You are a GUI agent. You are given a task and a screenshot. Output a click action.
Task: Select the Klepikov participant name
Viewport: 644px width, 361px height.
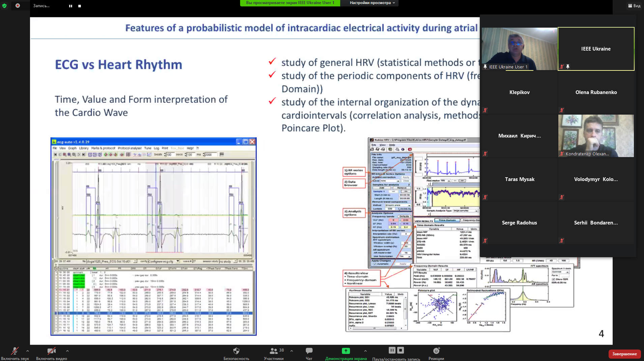tap(519, 92)
